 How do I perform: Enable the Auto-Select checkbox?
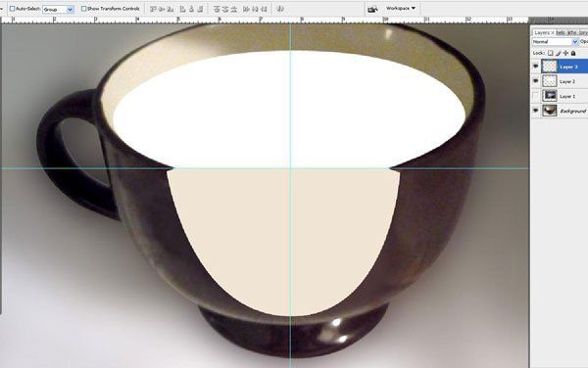click(x=12, y=8)
